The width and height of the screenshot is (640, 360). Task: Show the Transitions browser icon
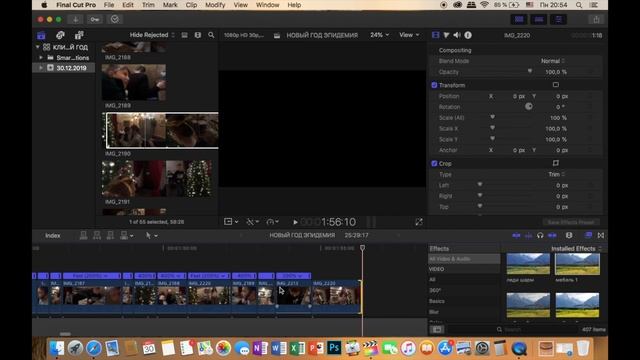coord(601,236)
